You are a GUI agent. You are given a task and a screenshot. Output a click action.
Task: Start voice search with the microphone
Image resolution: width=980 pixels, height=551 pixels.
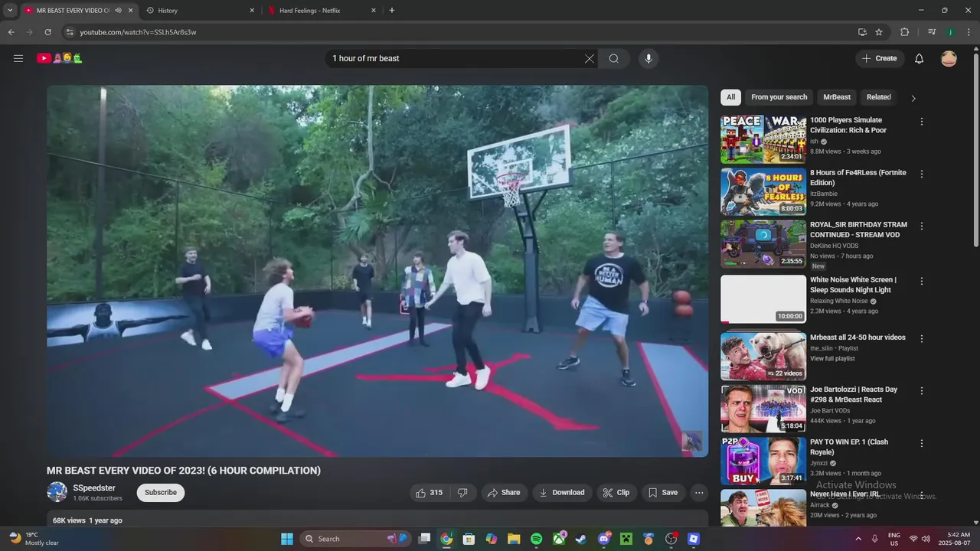[x=648, y=58]
